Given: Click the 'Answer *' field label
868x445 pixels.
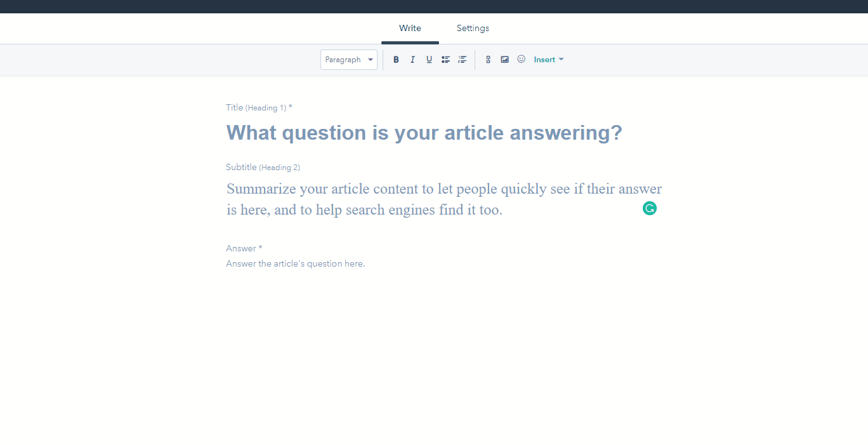Looking at the screenshot, I should [244, 248].
